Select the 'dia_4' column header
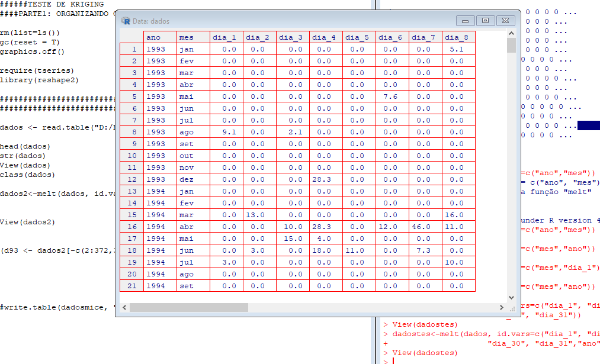 click(326, 37)
